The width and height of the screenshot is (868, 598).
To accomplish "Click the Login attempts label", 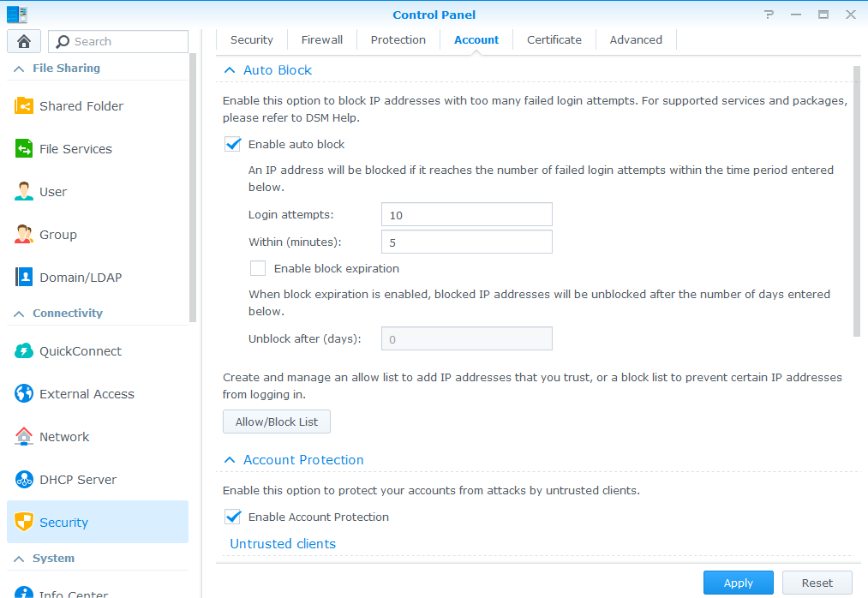I will point(291,215).
